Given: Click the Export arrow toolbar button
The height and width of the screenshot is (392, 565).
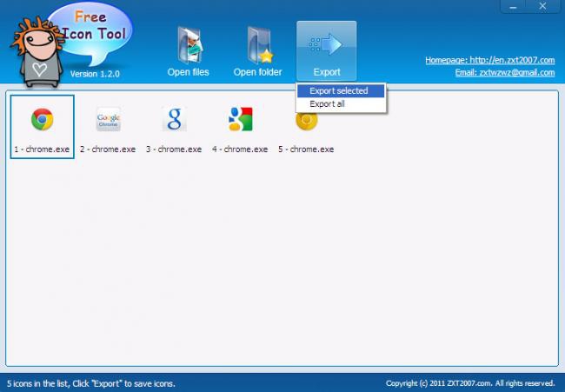Looking at the screenshot, I should [x=327, y=50].
